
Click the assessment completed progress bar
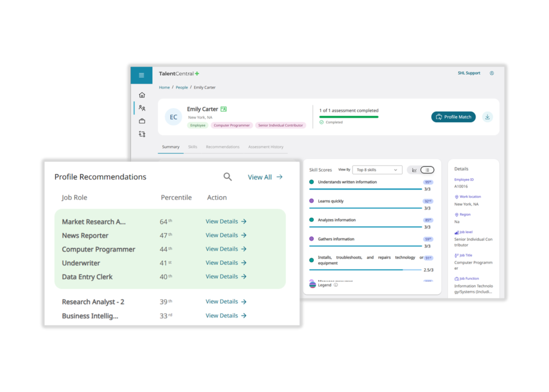[x=349, y=117]
